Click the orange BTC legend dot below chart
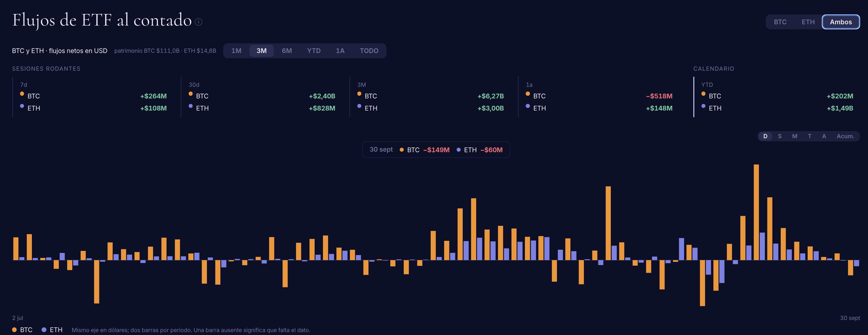The image size is (868, 335). (x=14, y=330)
